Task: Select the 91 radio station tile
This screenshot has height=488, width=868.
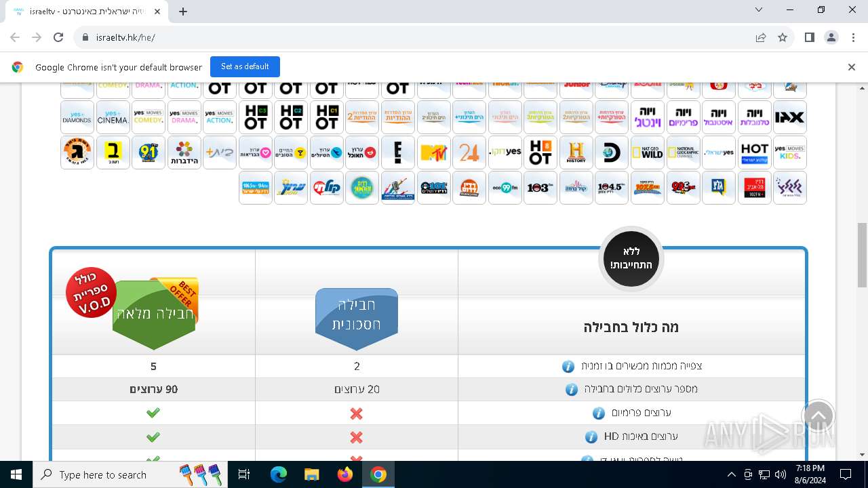Action: pos(148,152)
